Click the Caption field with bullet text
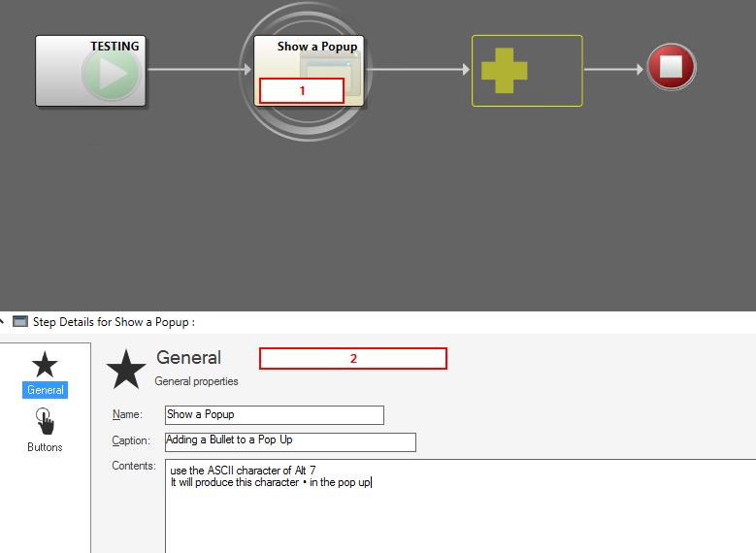Viewport: 756px width, 553px height. point(290,441)
